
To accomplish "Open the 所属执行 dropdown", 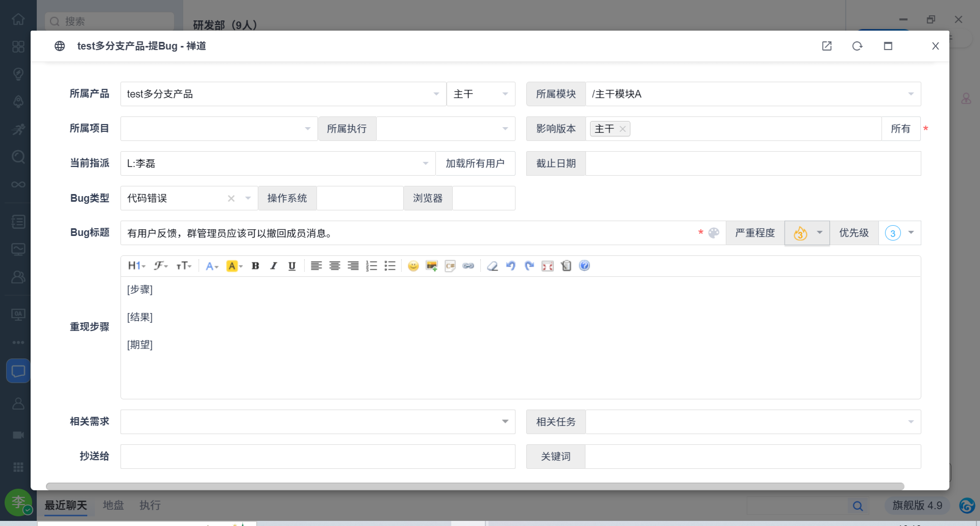I will [x=446, y=129].
